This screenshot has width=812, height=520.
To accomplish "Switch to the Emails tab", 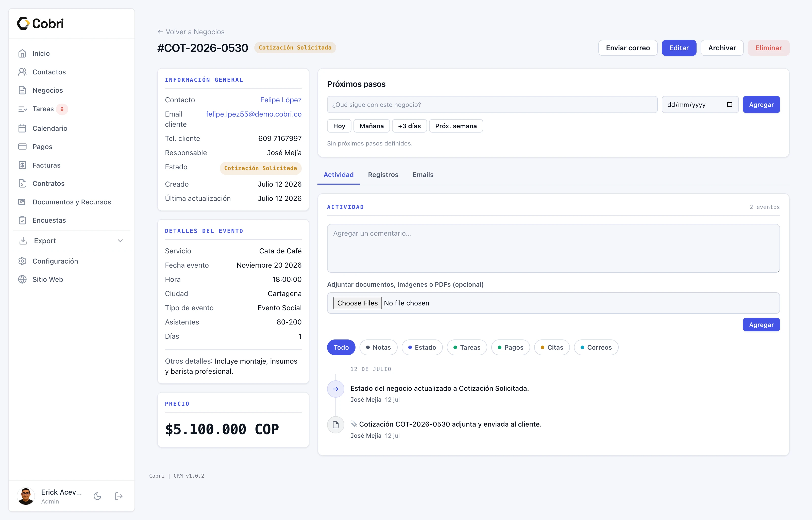I will pos(423,175).
